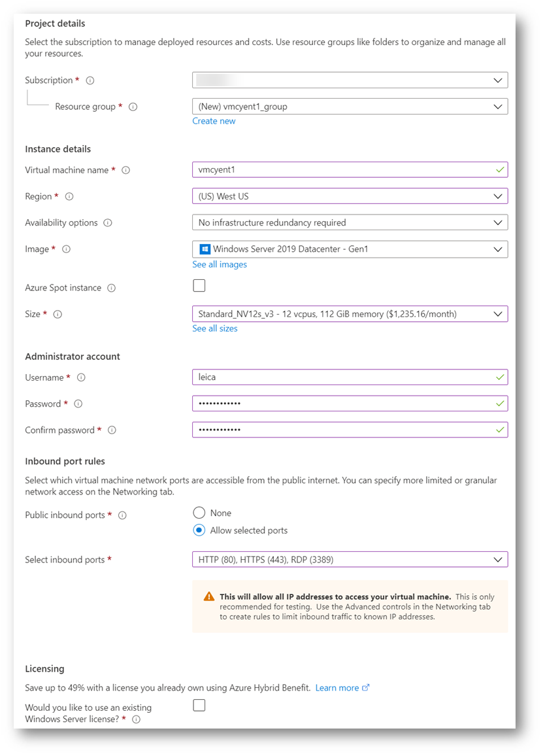Enable the Azure Spot instance checkbox

[x=199, y=285]
